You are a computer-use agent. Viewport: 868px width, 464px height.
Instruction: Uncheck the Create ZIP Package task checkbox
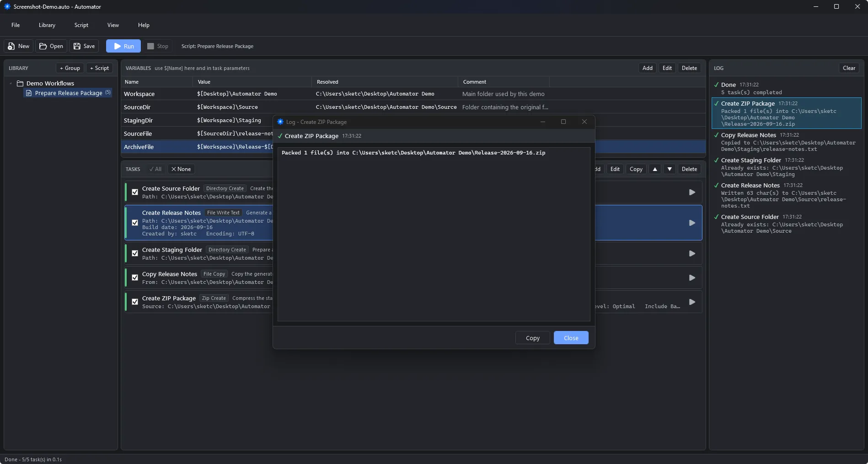[x=135, y=302]
